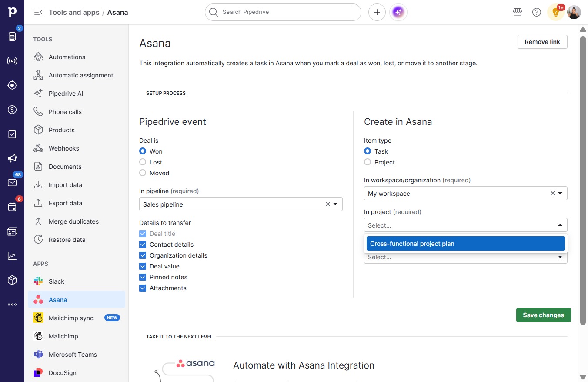Open the target icon in left rail
Viewport: 588px width, 382px height.
[x=12, y=85]
